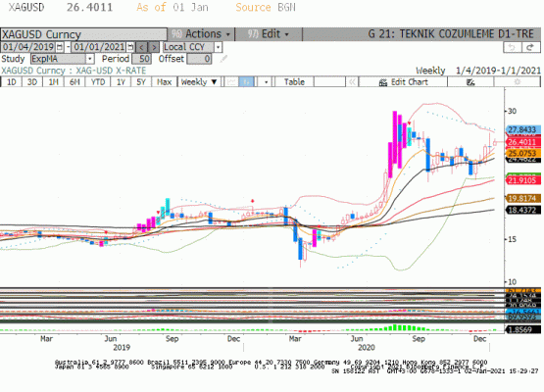Shift date range forward with right arrow

point(154,47)
